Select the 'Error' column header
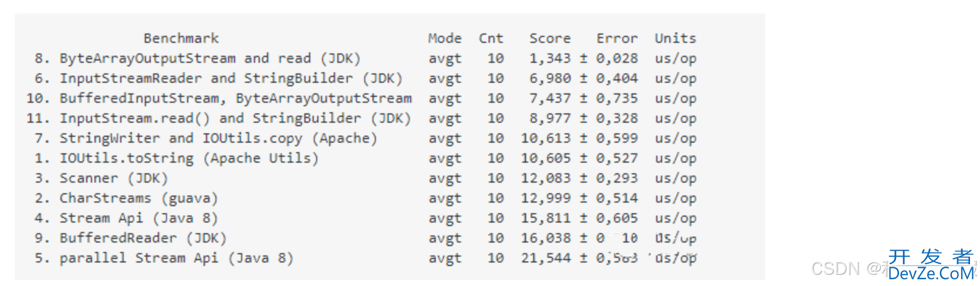The width and height of the screenshot is (980, 286). click(617, 39)
